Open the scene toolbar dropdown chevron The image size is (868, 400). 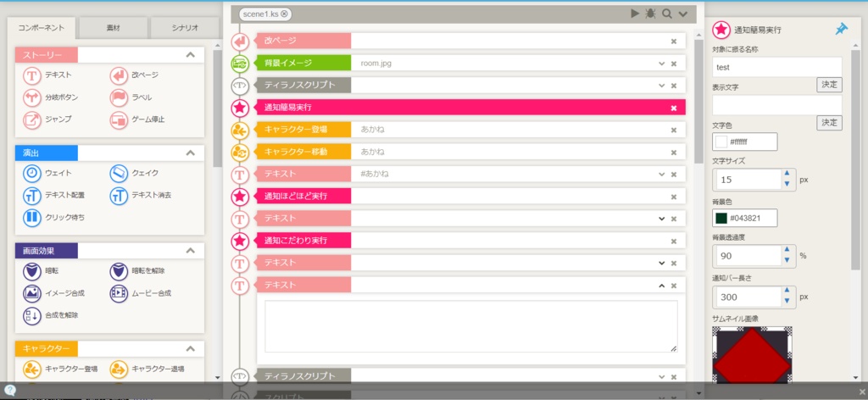pyautogui.click(x=683, y=14)
